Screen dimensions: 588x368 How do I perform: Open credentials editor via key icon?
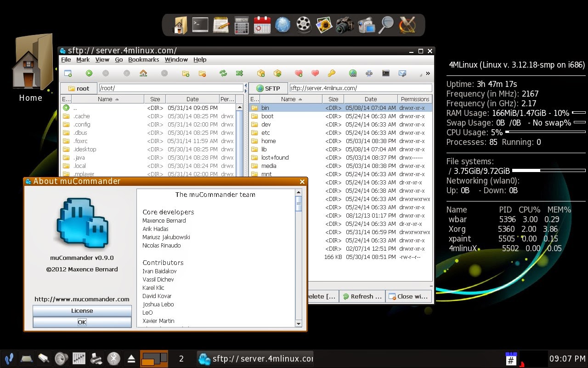[331, 73]
